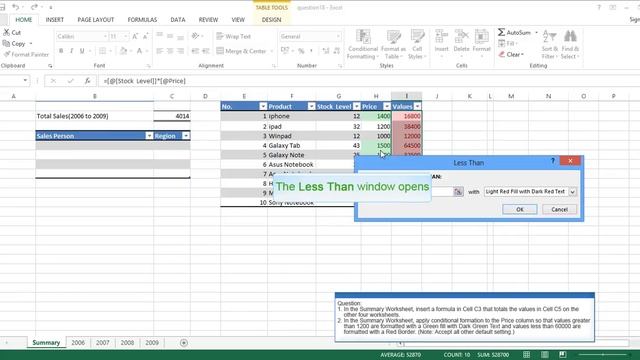The image size is (640, 360).
Task: Switch to Normal view in status bar
Action: 527,355
